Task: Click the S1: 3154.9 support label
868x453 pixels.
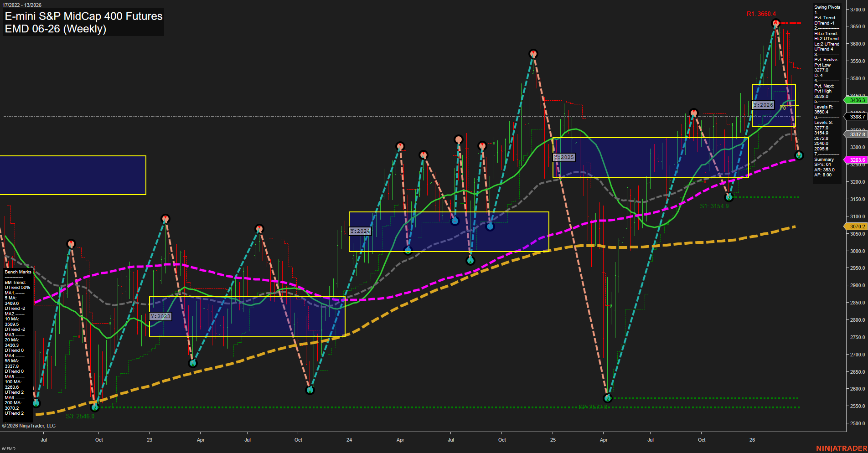Action: click(715, 206)
